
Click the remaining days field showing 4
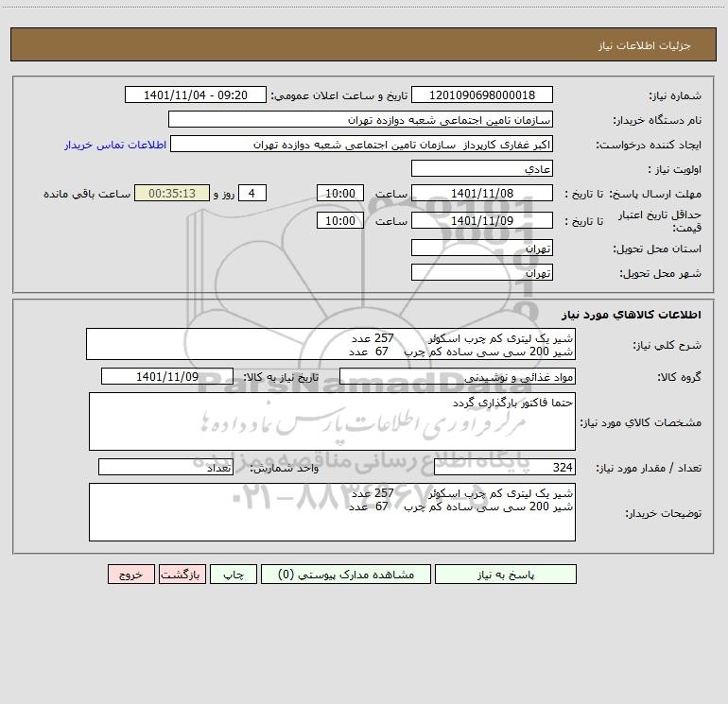tap(252, 193)
